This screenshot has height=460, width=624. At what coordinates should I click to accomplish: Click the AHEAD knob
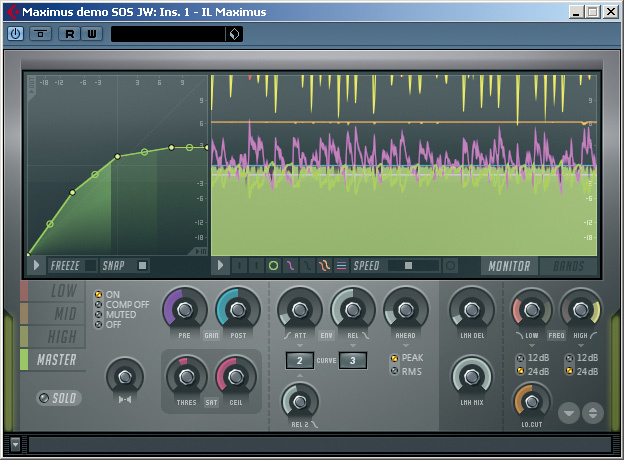[406, 310]
